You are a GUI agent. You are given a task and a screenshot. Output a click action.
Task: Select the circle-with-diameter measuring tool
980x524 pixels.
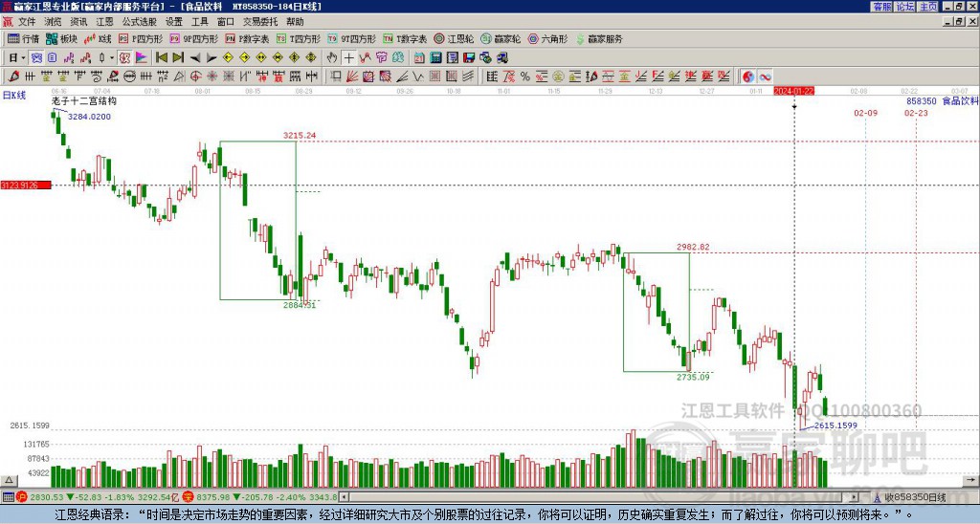point(129,76)
